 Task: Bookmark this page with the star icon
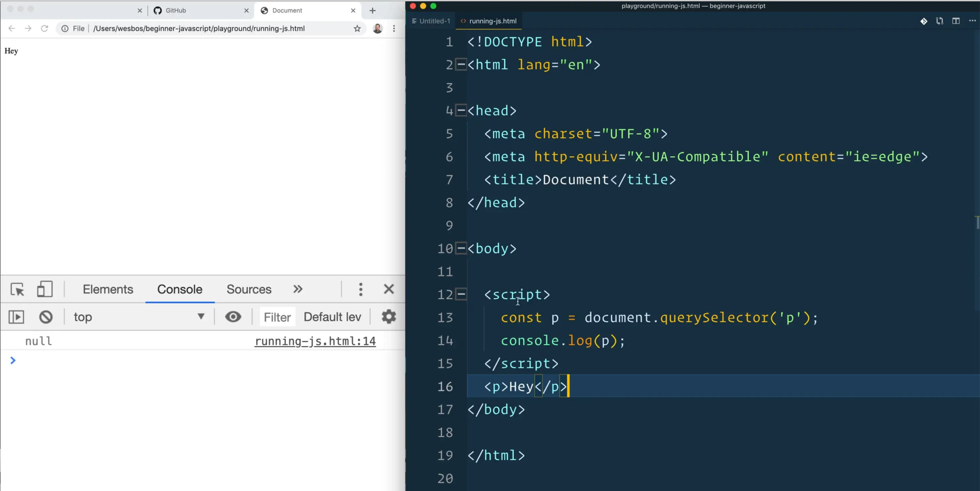(357, 29)
